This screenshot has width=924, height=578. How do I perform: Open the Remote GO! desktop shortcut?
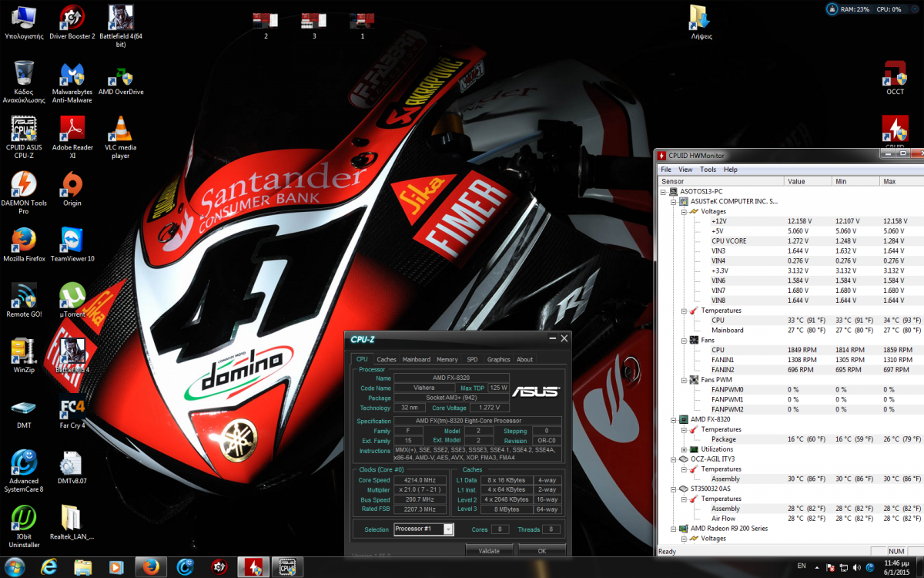(x=24, y=300)
